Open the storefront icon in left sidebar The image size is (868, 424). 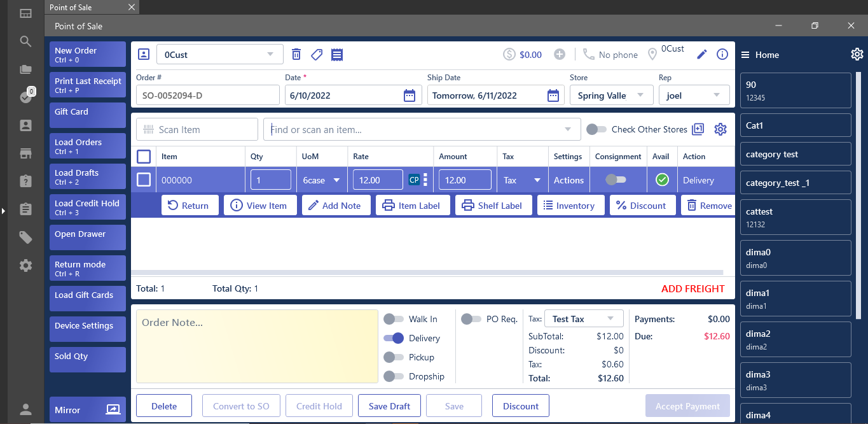[x=25, y=153]
